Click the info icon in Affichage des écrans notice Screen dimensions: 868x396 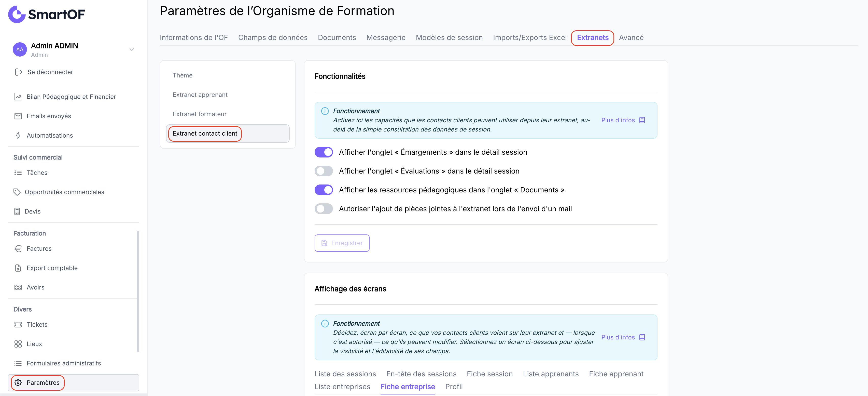pos(325,323)
